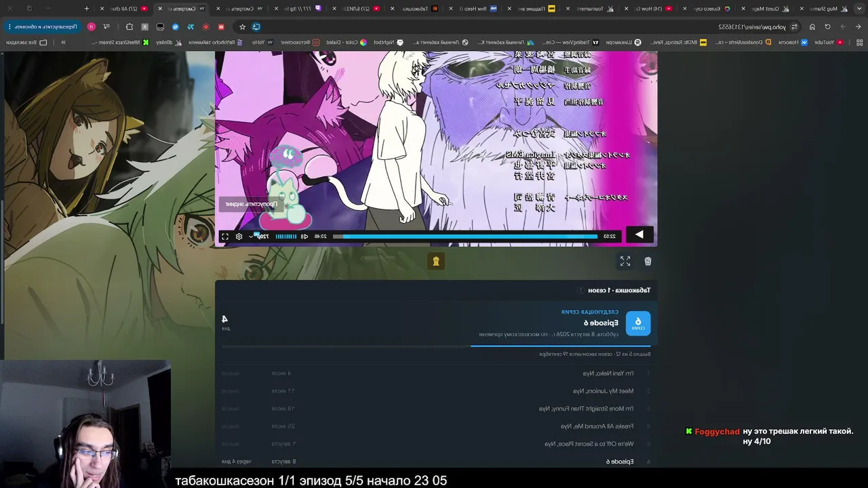Seek on the video progress bar

pos(465,237)
